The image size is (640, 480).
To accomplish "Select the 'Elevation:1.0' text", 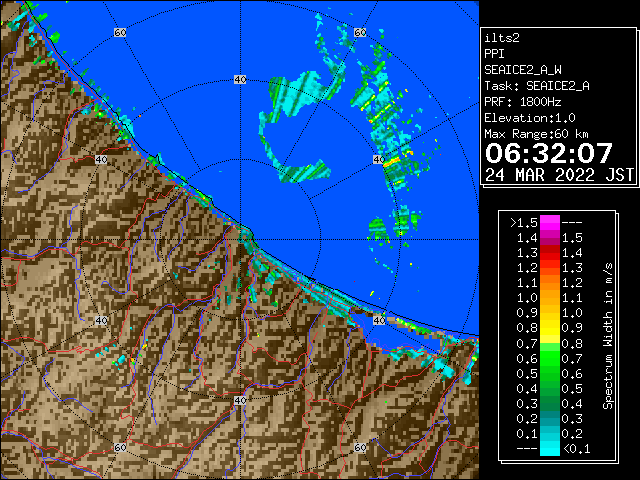I will [530, 118].
